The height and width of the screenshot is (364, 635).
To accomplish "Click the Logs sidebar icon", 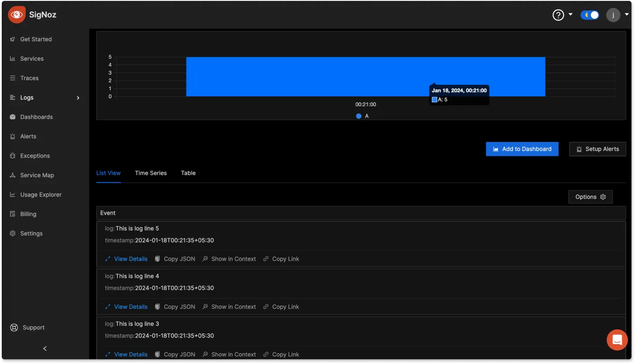I will (12, 98).
